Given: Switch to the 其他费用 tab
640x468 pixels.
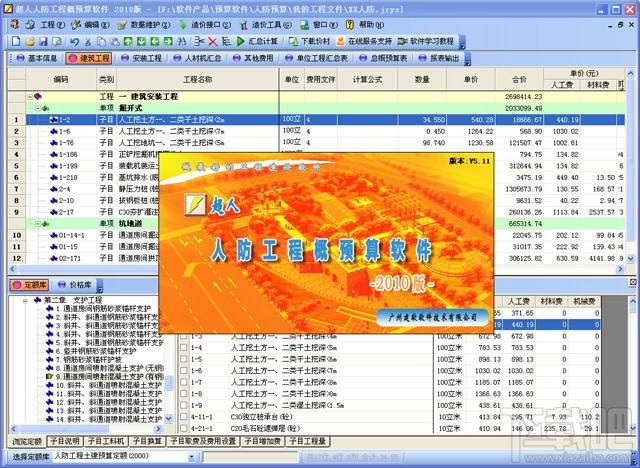Looking at the screenshot, I should click(x=253, y=58).
